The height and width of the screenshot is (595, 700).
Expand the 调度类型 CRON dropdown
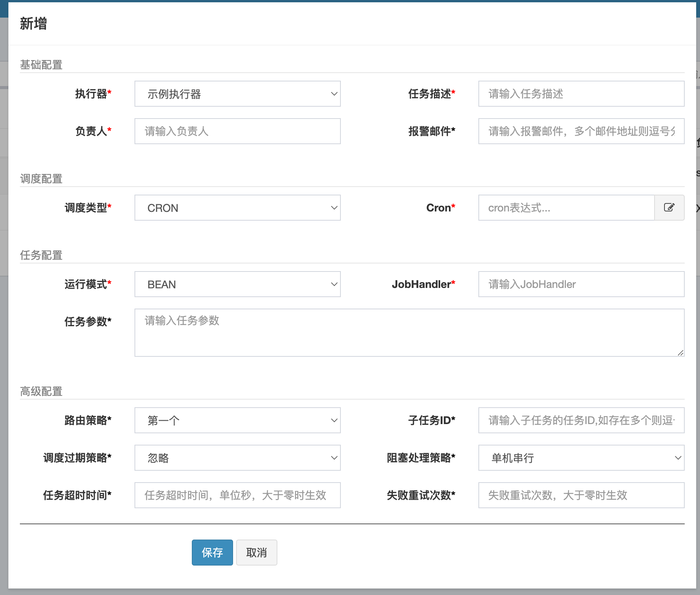237,208
